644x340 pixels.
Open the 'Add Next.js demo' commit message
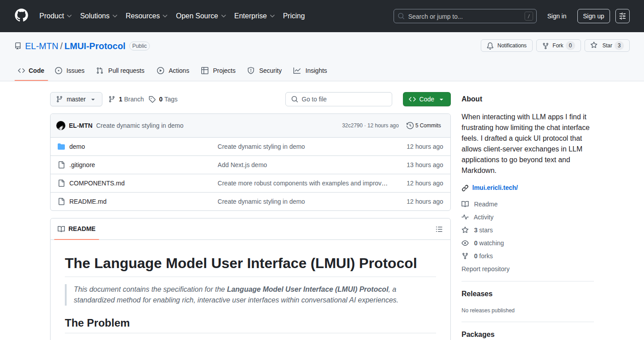coord(242,165)
